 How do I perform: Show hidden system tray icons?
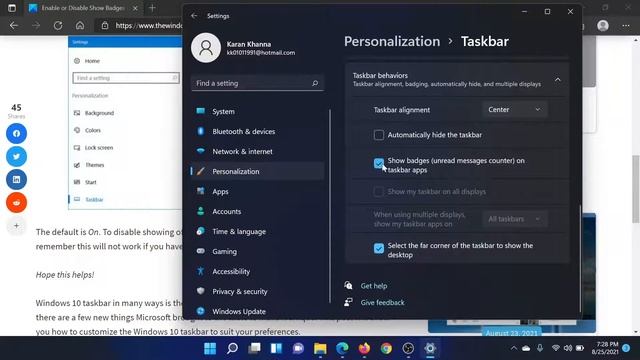coord(514,348)
